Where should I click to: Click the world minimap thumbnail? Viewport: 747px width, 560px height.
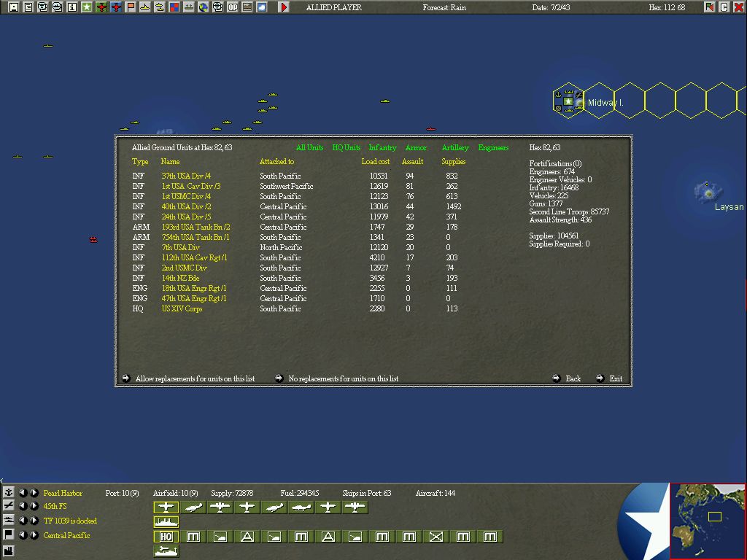(x=708, y=521)
